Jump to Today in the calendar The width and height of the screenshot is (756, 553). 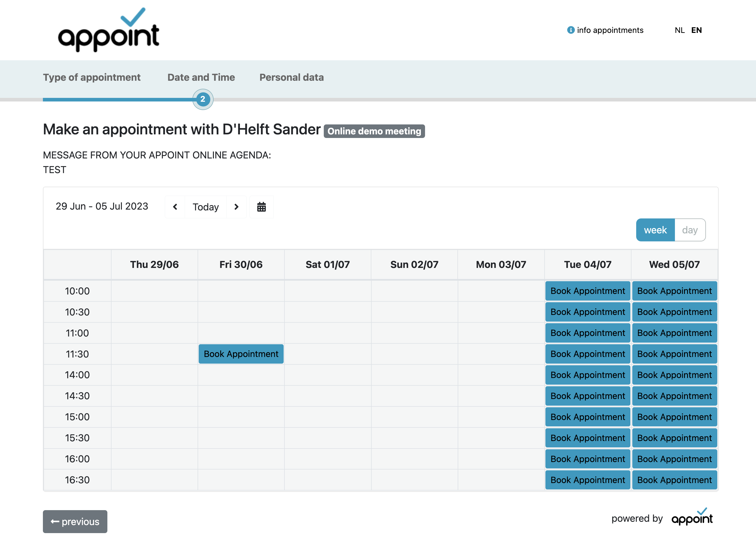(x=205, y=207)
